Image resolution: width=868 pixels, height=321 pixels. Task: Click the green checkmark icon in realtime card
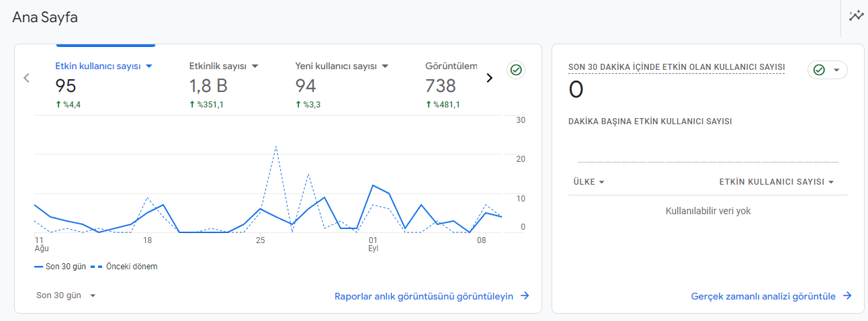point(819,70)
